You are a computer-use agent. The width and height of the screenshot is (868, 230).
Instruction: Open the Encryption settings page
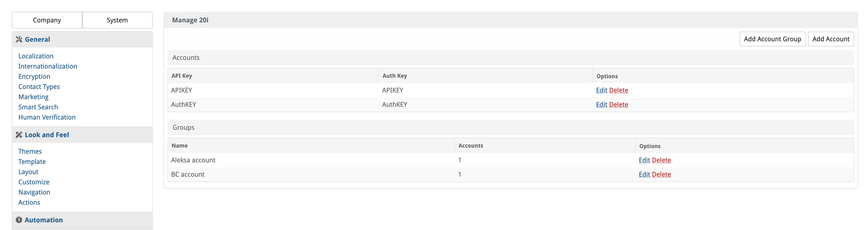34,76
